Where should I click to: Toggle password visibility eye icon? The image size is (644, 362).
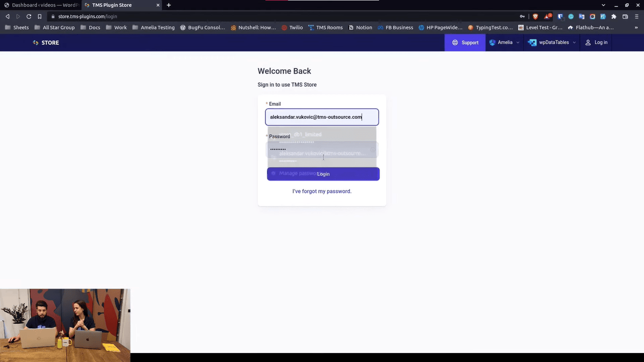pos(372,150)
